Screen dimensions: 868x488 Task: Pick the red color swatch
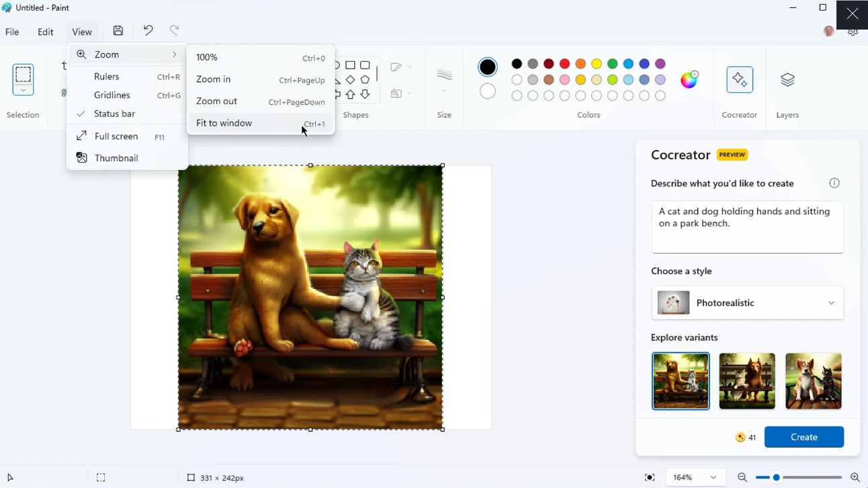[565, 64]
